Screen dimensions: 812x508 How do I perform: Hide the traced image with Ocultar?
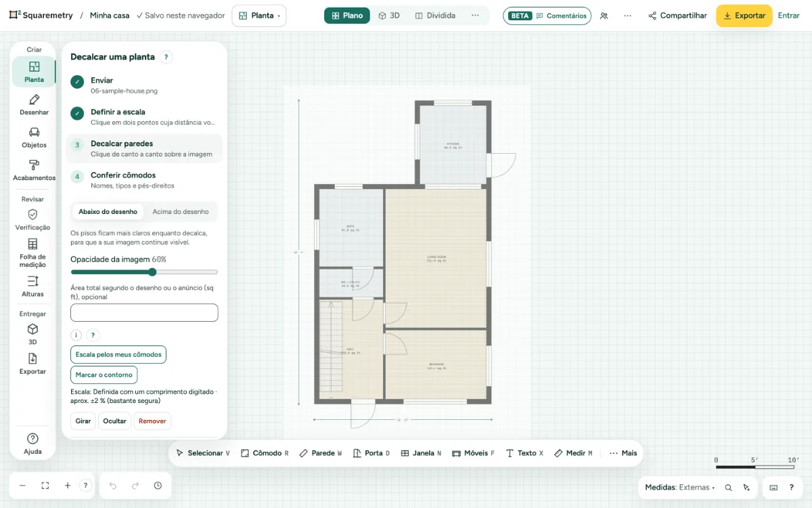[x=115, y=421]
